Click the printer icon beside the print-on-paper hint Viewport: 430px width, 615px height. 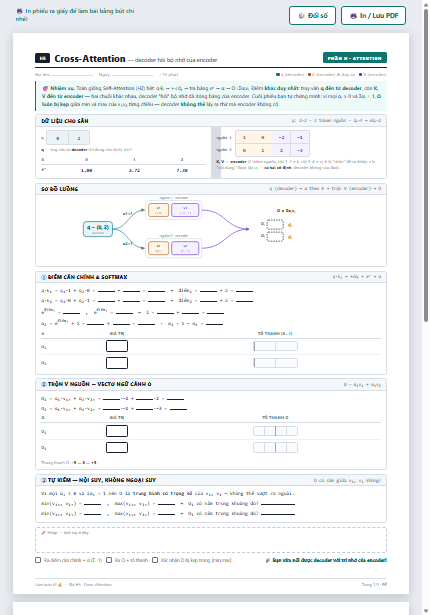pyautogui.click(x=19, y=11)
